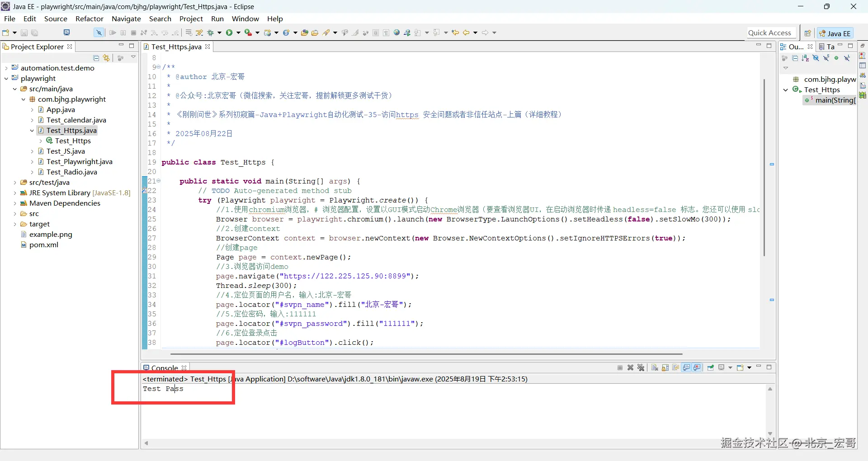Click the Restore button in right trim bar

coord(863,46)
